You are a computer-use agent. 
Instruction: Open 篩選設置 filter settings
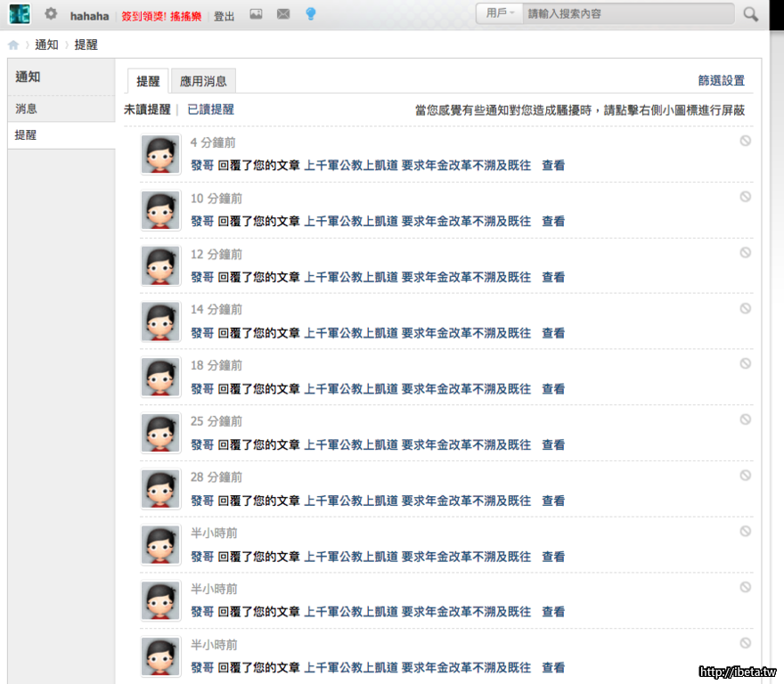click(721, 80)
